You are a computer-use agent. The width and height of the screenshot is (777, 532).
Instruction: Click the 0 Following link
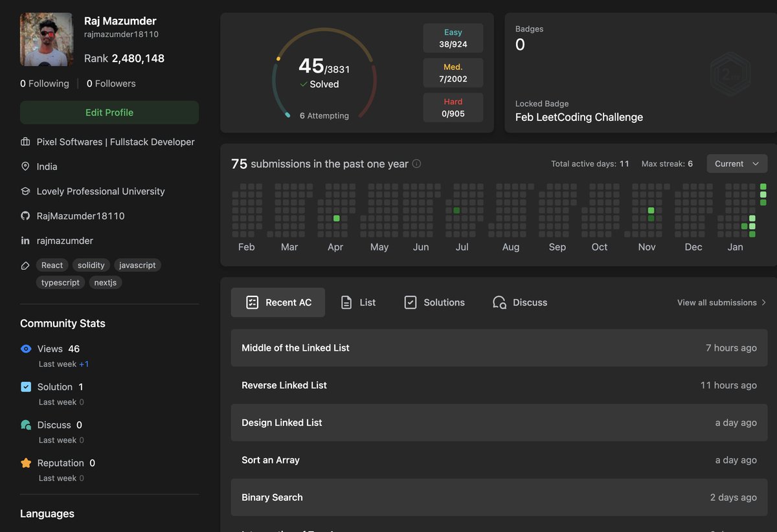45,83
